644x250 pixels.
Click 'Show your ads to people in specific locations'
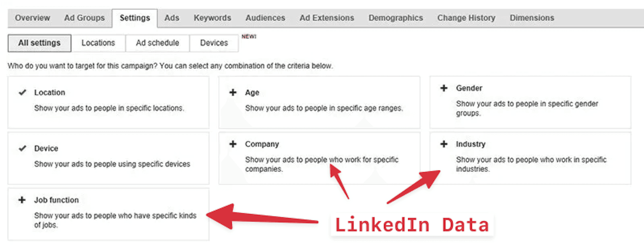click(109, 108)
